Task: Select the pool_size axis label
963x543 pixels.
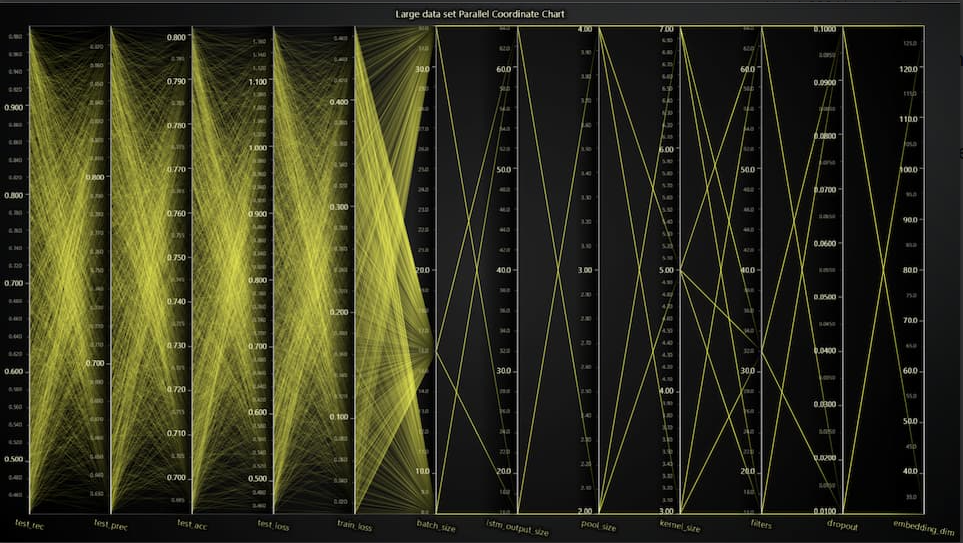Action: tap(598, 525)
